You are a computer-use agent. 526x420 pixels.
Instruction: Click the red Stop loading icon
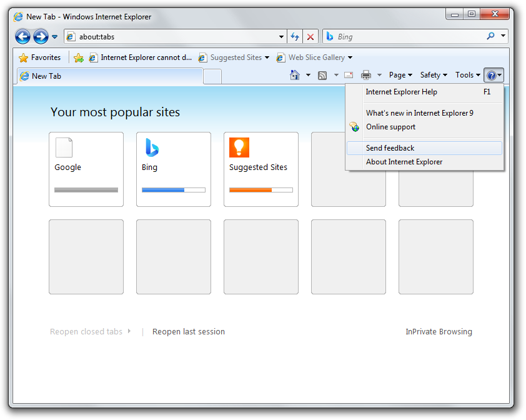[310, 37]
